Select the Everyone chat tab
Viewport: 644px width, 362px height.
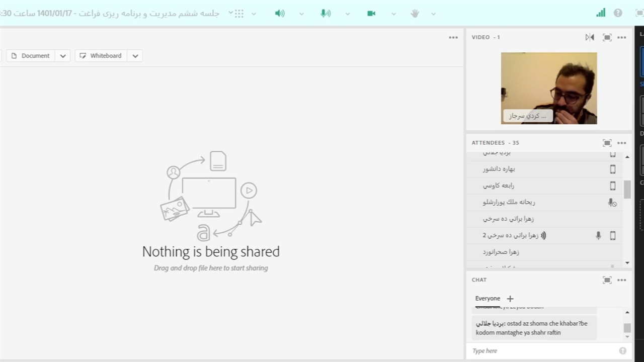tap(488, 298)
